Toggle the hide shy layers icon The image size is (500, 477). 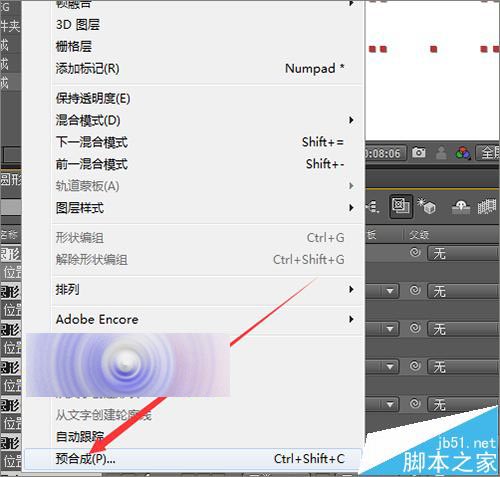(x=461, y=207)
